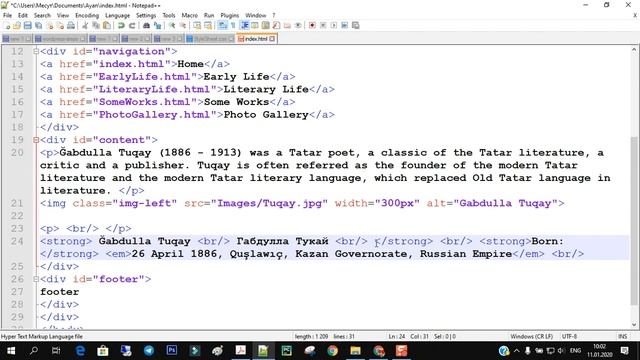The height and width of the screenshot is (360, 640).
Task: Click the Replace toolbar icon
Action: pyautogui.click(x=158, y=25)
